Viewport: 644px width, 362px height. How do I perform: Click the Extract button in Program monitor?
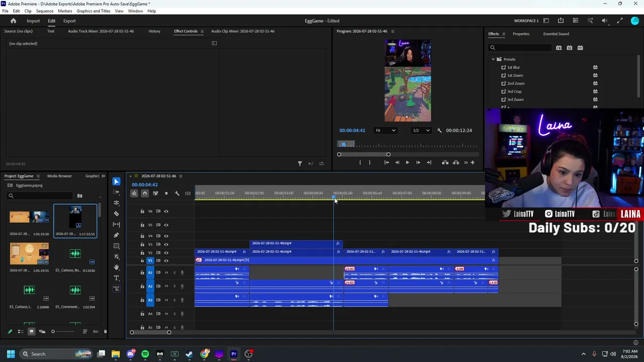456,162
